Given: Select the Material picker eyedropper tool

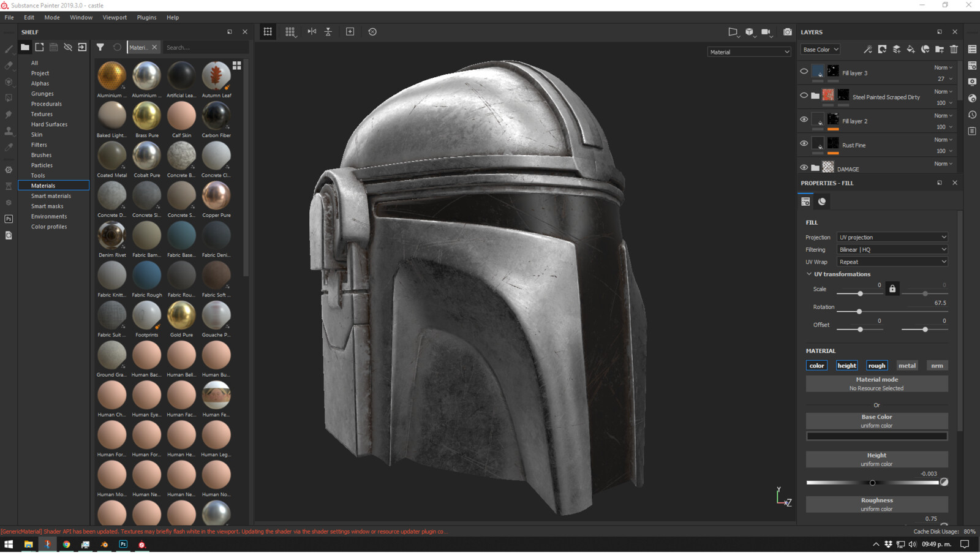Looking at the screenshot, I should point(9,147).
